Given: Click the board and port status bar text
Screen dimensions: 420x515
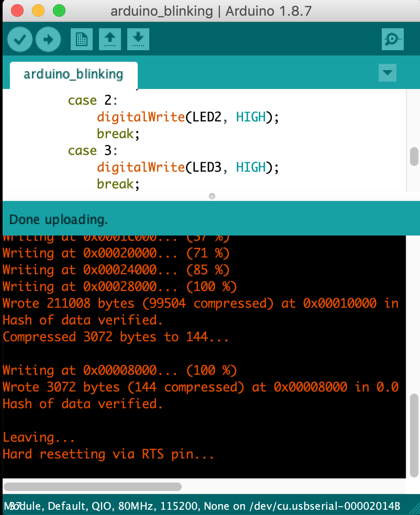Looking at the screenshot, I should click(202, 506).
